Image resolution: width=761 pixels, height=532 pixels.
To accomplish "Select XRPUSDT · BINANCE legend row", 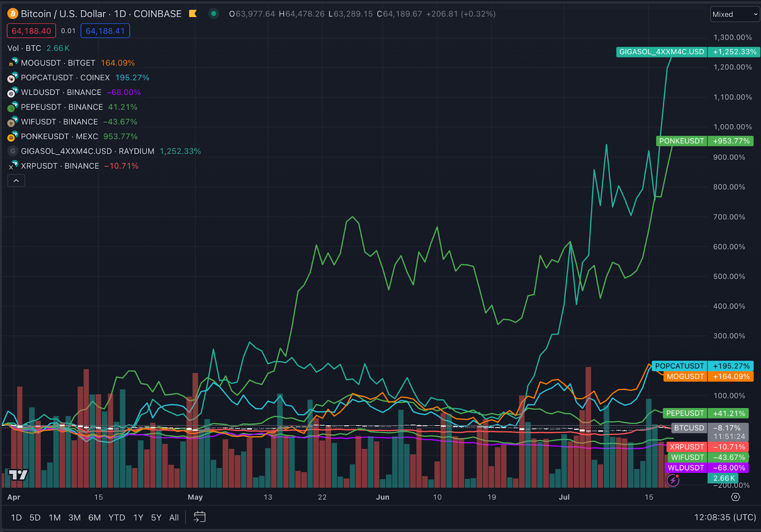I will tap(73, 166).
